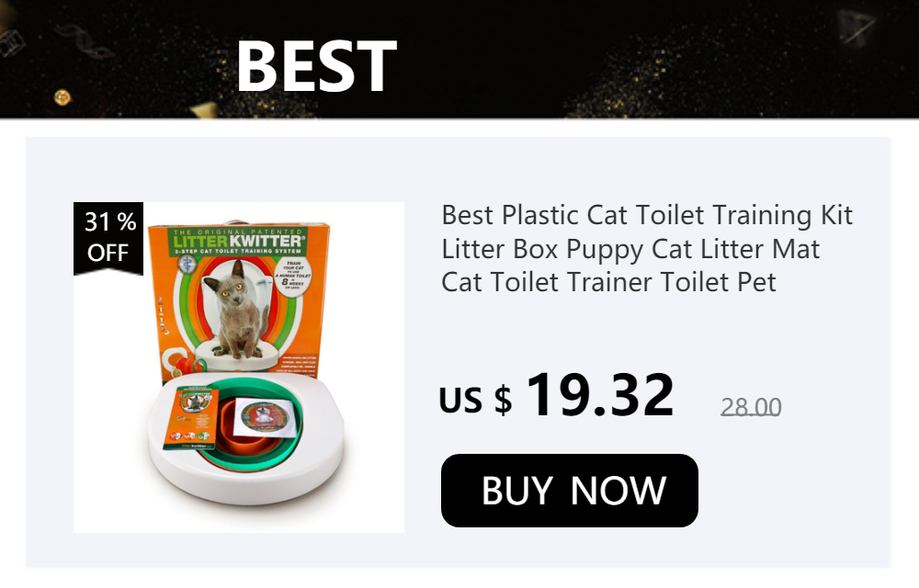
Task: Click the 31% OFF discount badge
Action: pyautogui.click(x=108, y=237)
